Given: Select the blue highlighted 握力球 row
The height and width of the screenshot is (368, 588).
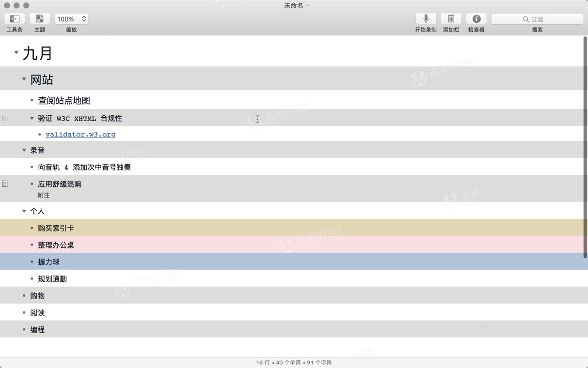Looking at the screenshot, I should pos(49,261).
